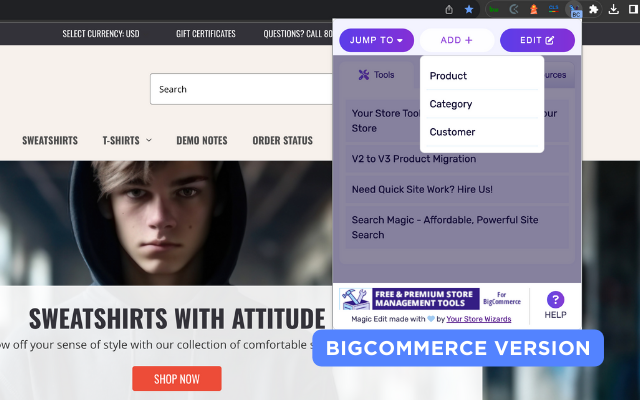This screenshot has height=400, width=640.
Task: Click the purple HELP question icon
Action: (555, 300)
